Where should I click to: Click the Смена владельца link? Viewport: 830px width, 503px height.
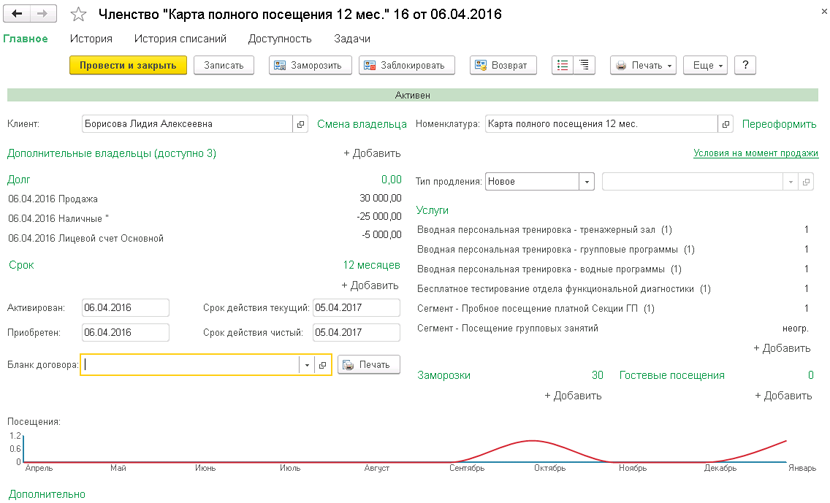point(361,124)
